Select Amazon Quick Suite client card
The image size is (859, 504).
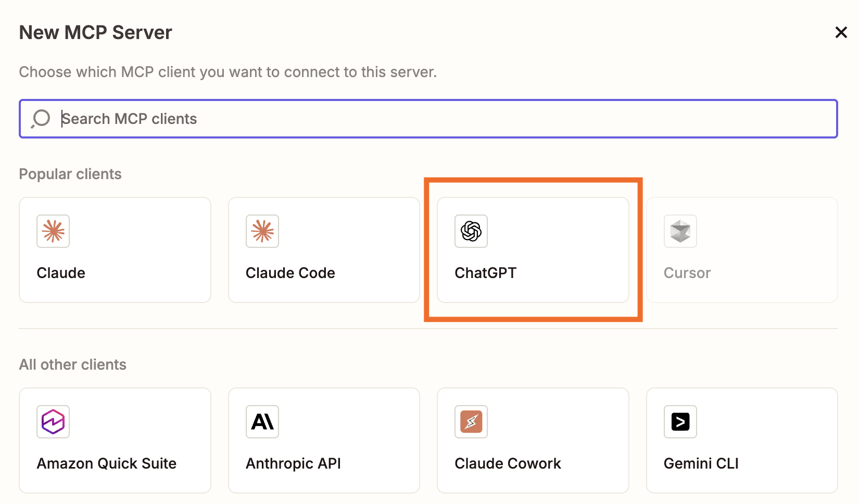pos(115,440)
